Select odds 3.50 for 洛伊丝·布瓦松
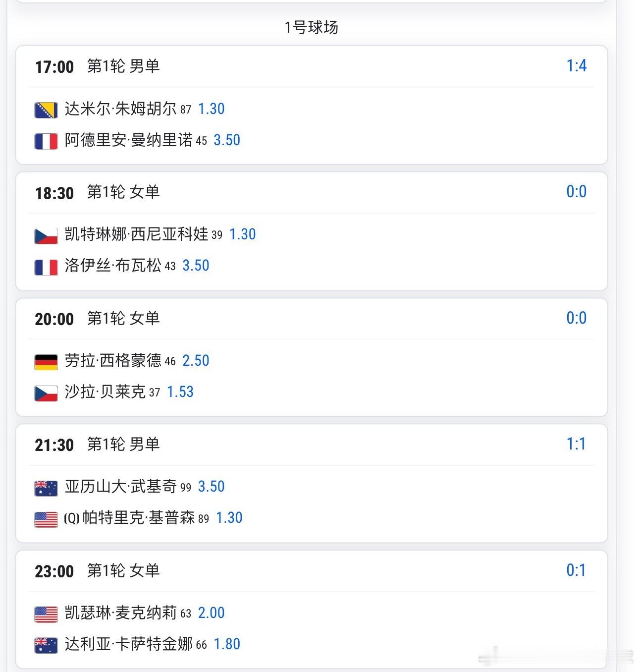 tap(196, 266)
